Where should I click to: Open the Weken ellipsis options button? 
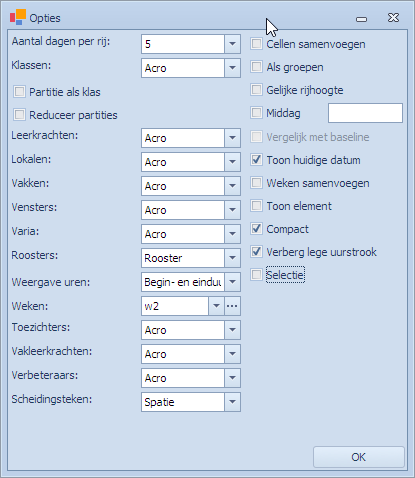tap(232, 306)
